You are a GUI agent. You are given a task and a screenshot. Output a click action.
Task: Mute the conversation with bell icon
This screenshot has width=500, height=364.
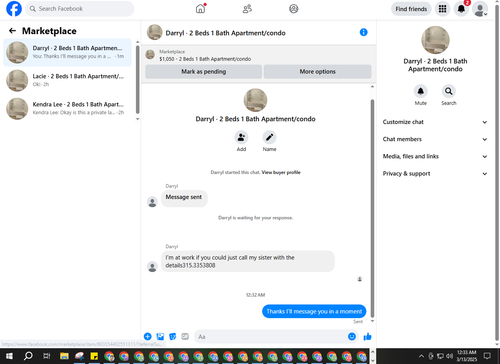[421, 91]
